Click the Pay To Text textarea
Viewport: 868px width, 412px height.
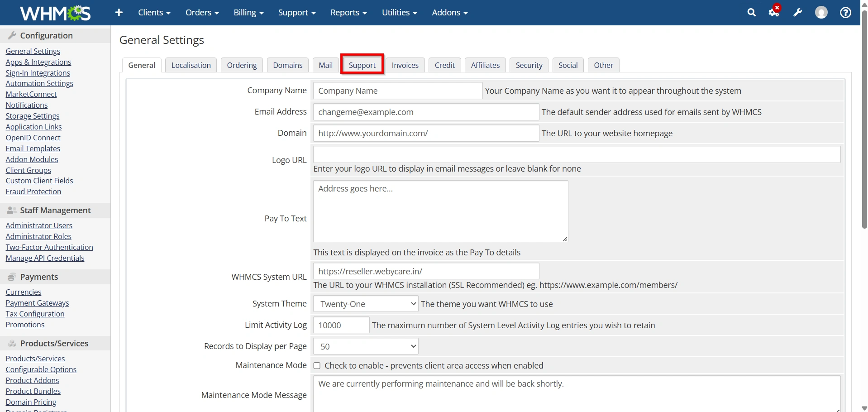click(440, 211)
